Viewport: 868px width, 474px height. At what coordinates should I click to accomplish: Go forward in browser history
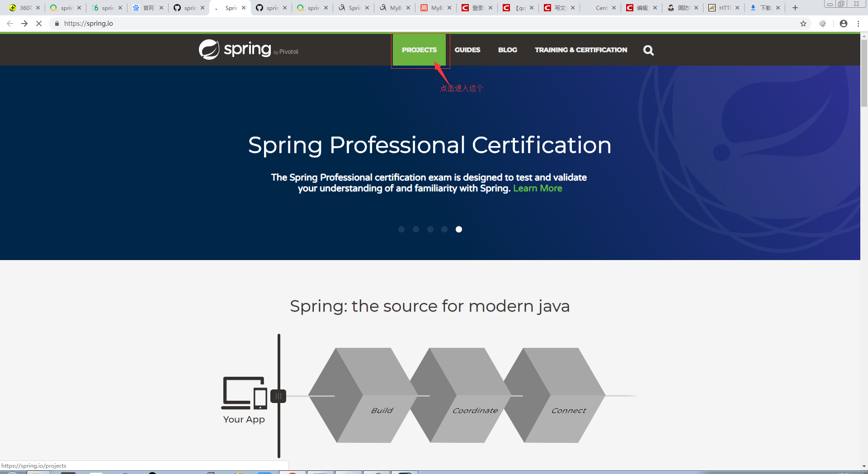pos(24,24)
